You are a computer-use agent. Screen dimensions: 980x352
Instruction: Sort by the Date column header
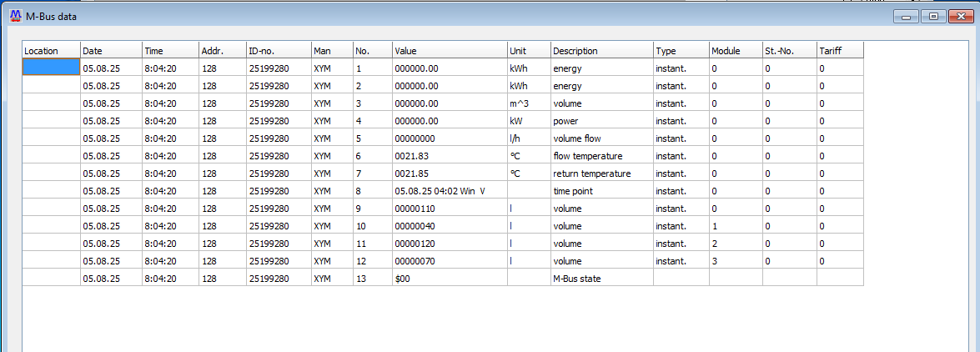pos(110,51)
